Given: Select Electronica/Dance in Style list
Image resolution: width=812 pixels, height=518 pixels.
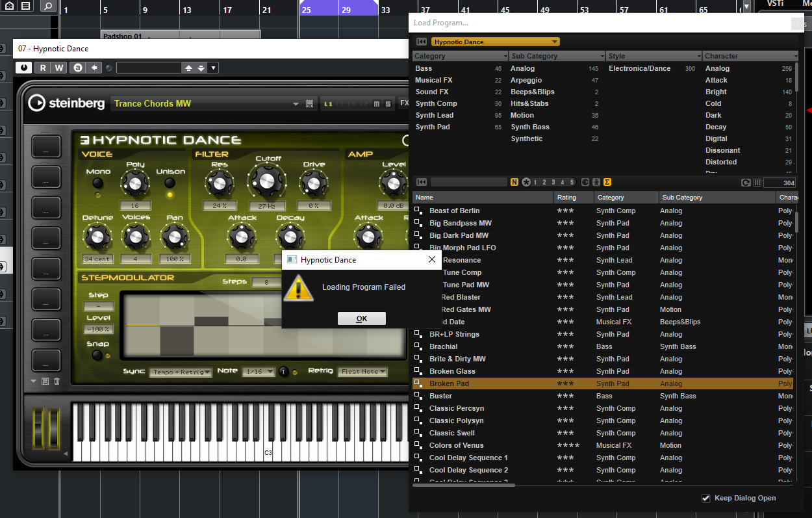Looking at the screenshot, I should pyautogui.click(x=652, y=68).
